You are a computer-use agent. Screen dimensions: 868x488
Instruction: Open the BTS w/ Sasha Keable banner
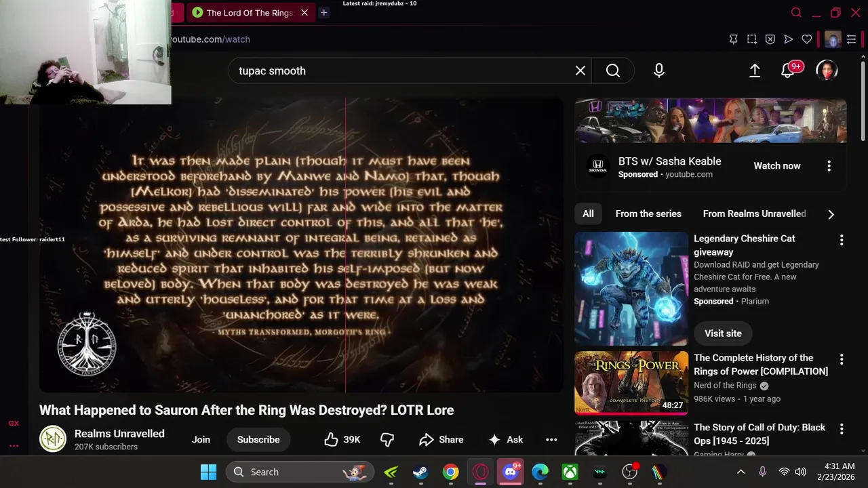click(x=711, y=121)
